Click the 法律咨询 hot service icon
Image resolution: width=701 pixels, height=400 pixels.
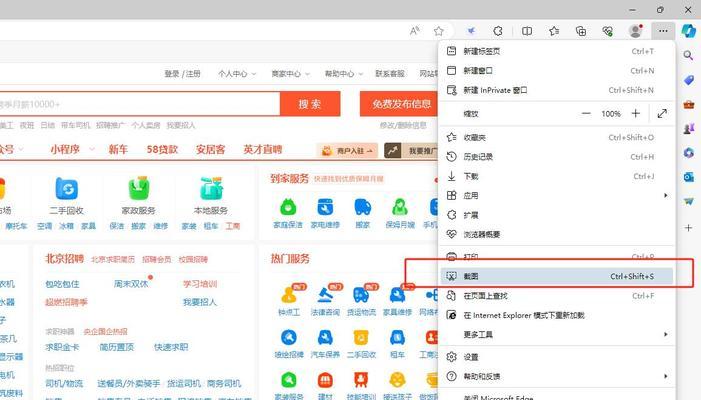pyautogui.click(x=325, y=295)
